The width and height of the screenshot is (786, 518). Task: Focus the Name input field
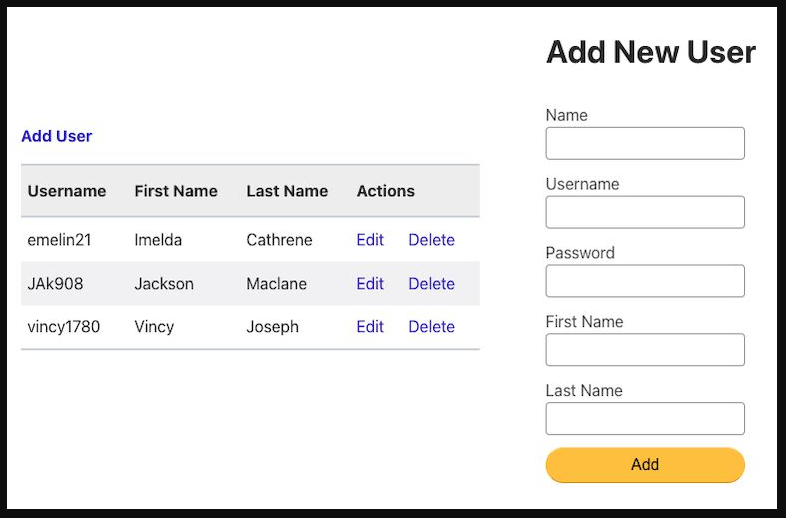645,143
